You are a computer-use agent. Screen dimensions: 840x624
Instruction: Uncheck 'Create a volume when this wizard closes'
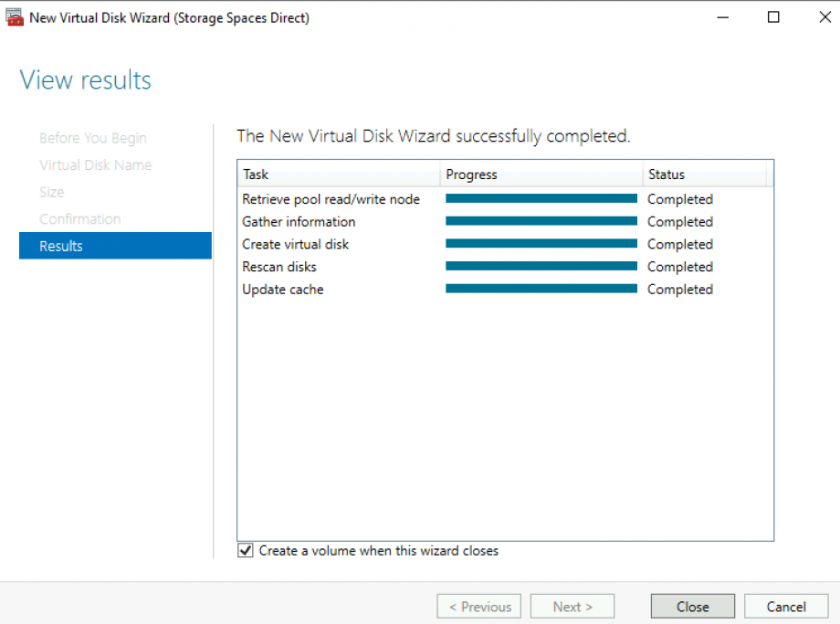(x=245, y=550)
